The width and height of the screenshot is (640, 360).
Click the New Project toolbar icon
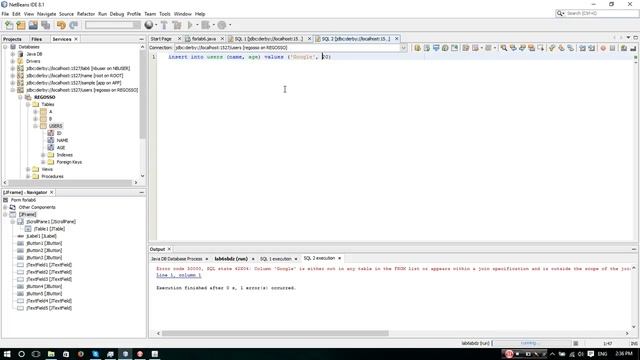[x=21, y=25]
